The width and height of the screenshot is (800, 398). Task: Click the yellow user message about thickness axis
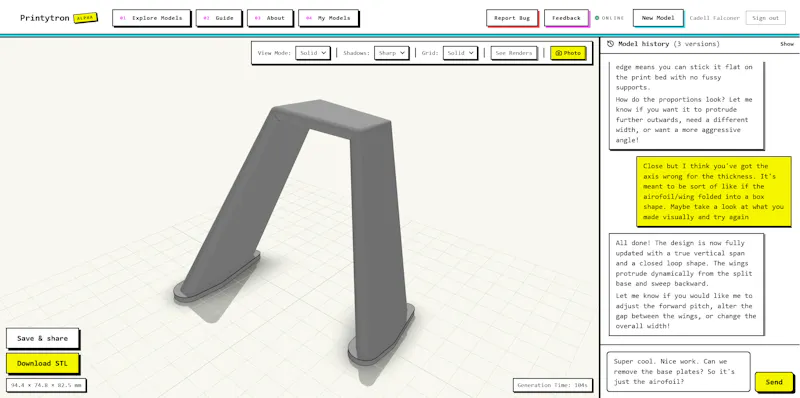pos(714,191)
